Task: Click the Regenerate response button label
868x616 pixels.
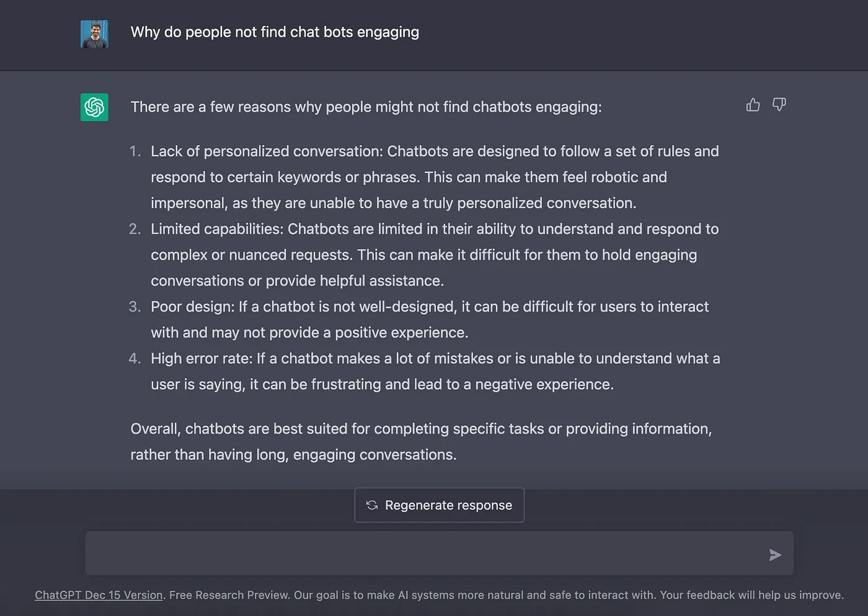Action: click(x=448, y=505)
